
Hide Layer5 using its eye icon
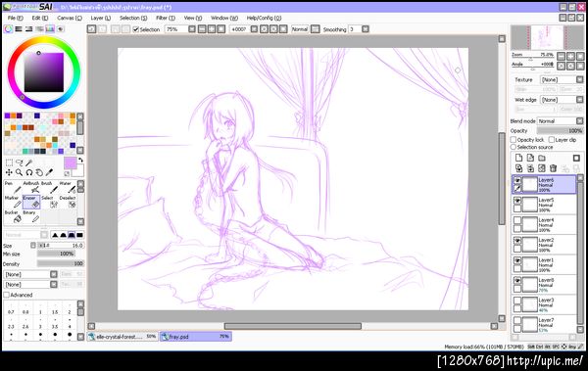[517, 201]
